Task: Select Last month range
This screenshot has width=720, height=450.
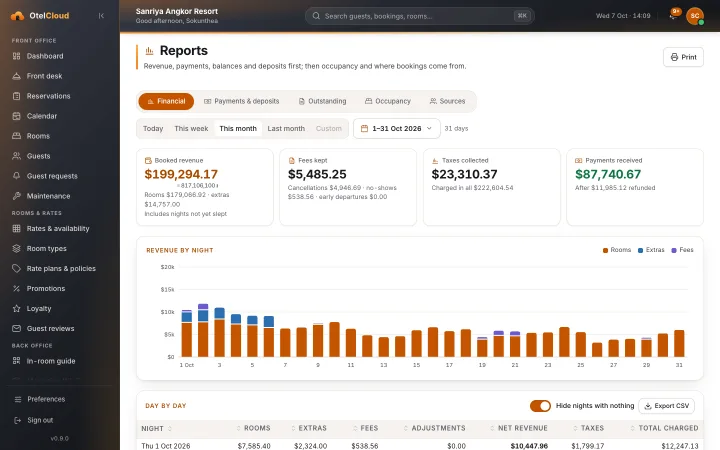Action: [286, 129]
